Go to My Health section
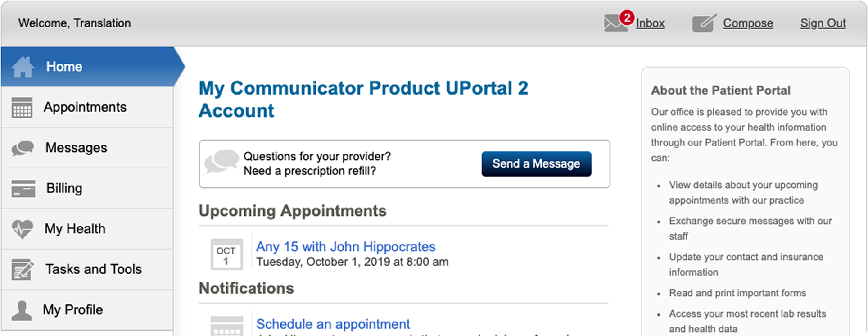Viewport: 868px width, 336px height. 87,229
